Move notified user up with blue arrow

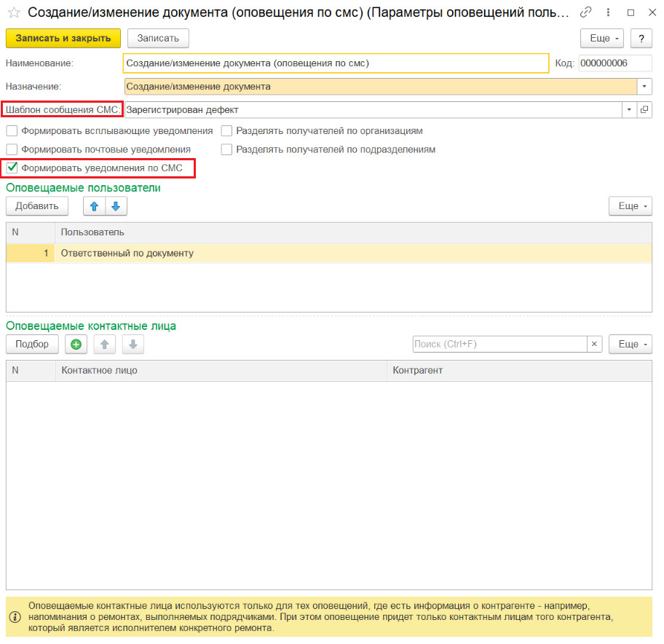[95, 206]
